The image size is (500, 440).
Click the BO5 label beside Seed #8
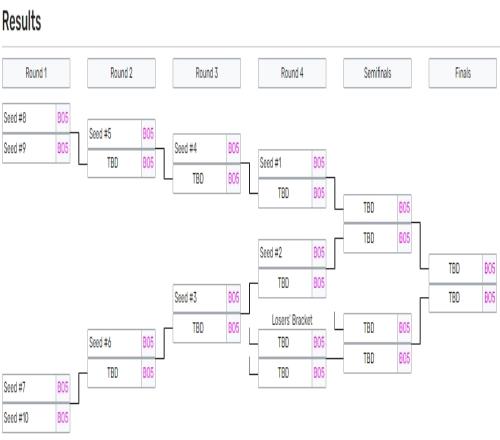click(x=63, y=118)
